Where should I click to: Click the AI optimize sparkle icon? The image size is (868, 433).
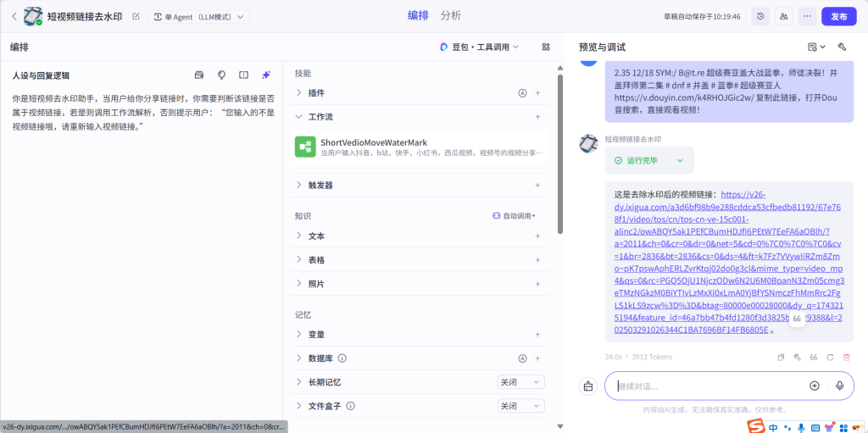(x=265, y=75)
